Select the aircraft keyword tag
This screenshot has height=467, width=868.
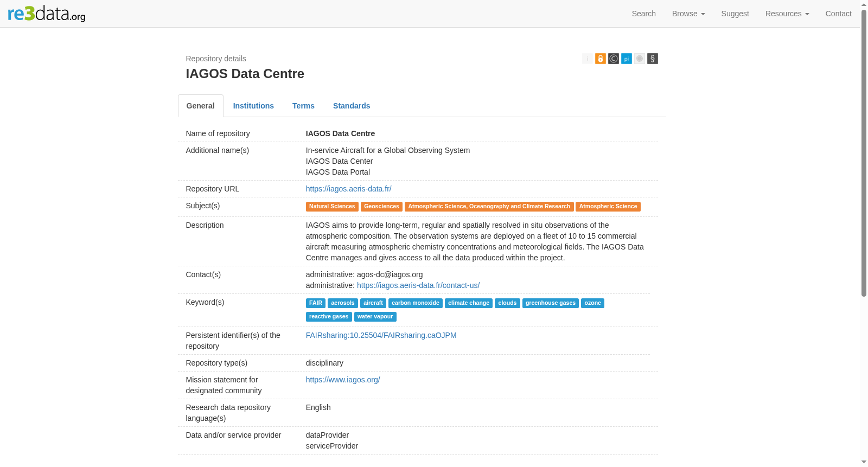tap(373, 303)
